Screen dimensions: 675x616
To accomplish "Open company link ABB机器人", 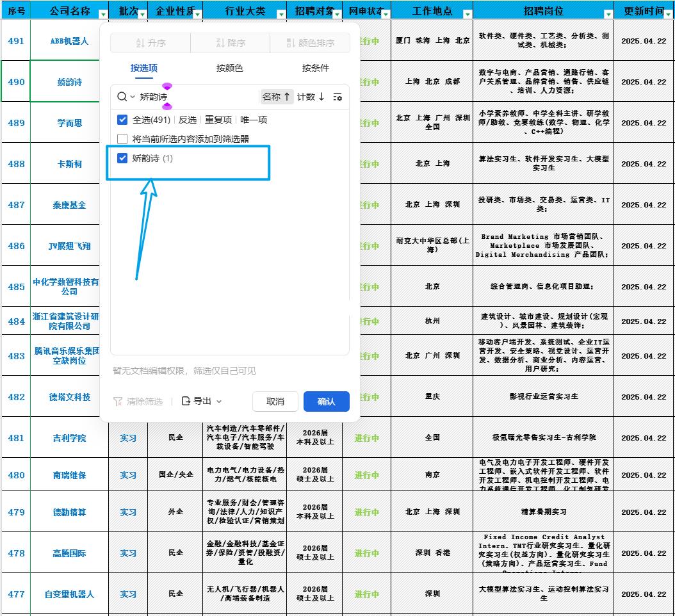I will [x=69, y=41].
